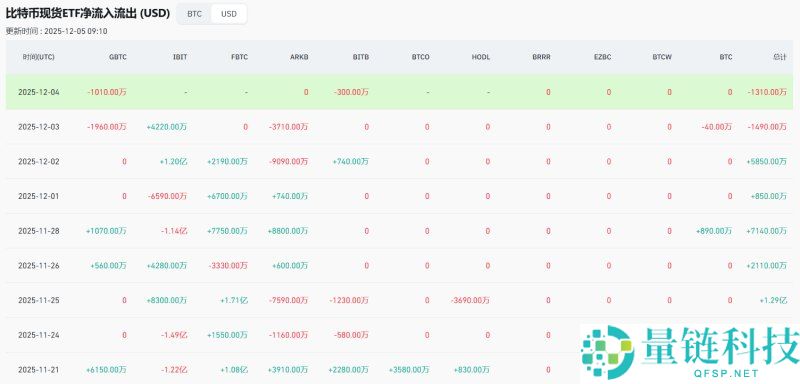Click the ARKB column header
The width and height of the screenshot is (800, 384).
[x=299, y=57]
